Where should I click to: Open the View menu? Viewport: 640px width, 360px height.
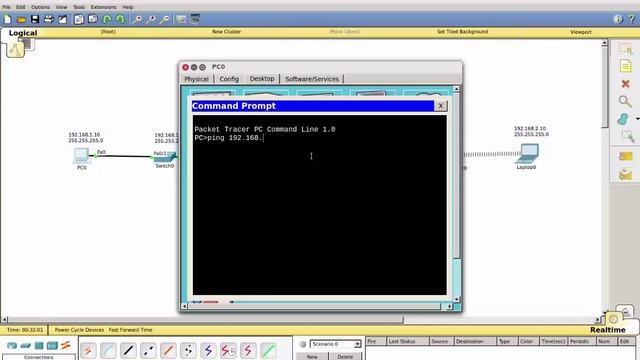61,7
